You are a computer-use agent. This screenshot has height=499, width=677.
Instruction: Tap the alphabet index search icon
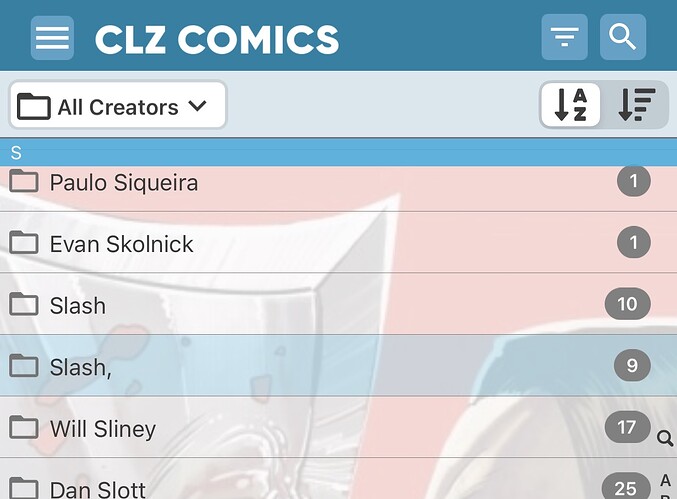point(665,438)
